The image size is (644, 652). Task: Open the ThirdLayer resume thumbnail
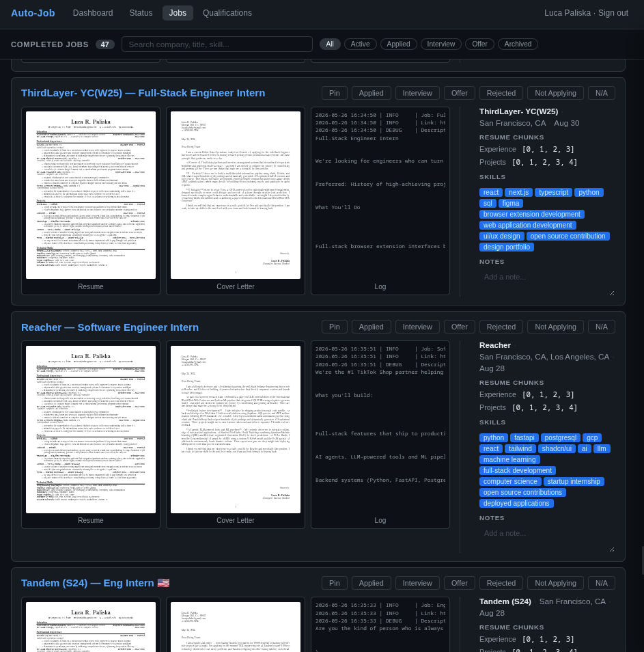91,201
